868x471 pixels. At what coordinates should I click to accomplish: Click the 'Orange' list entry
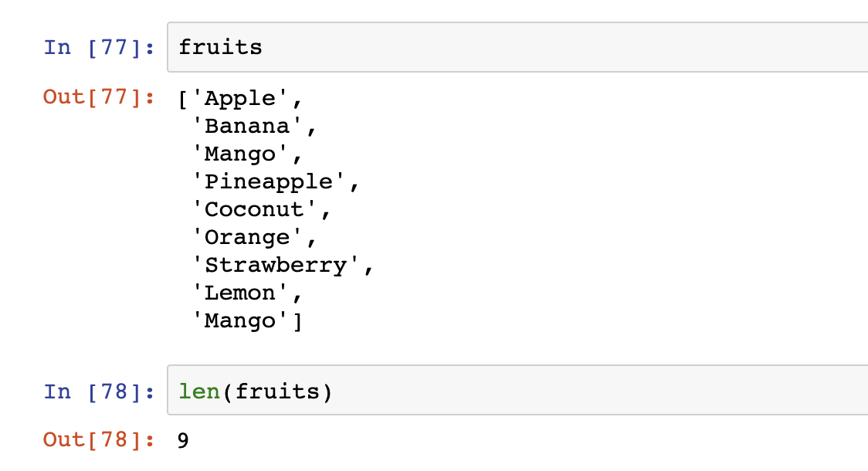(247, 238)
